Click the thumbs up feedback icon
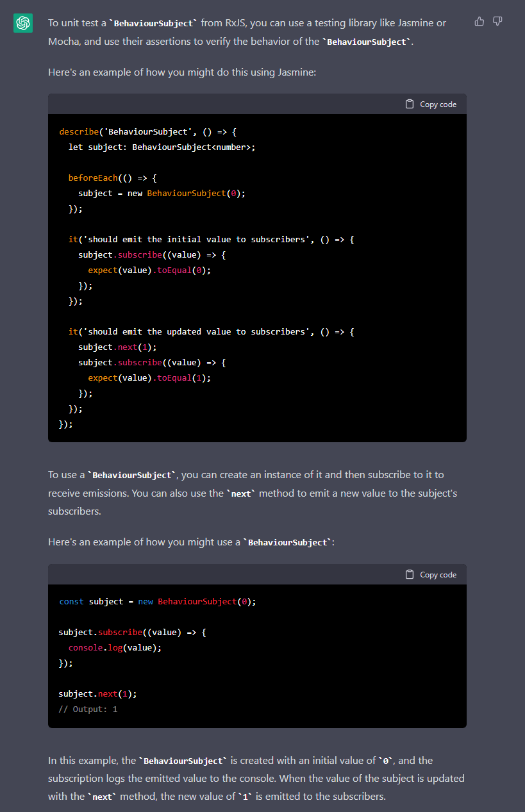Viewport: 525px width, 812px height. 479,21
